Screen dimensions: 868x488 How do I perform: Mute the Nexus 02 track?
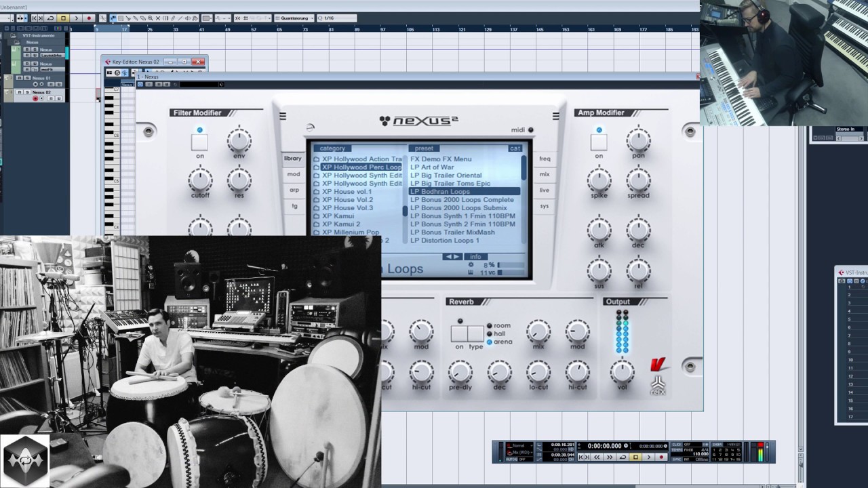pyautogui.click(x=20, y=92)
